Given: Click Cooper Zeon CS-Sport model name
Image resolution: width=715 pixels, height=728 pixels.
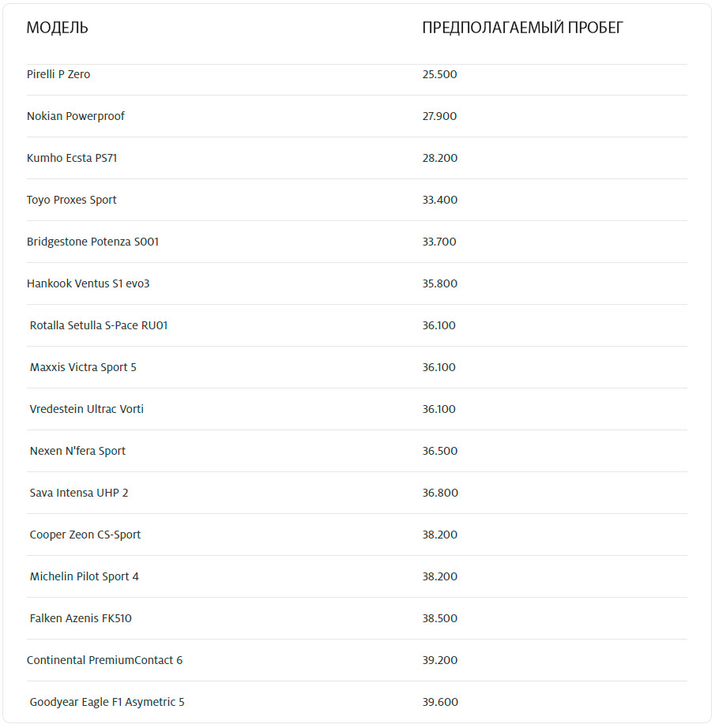Looking at the screenshot, I should (x=85, y=535).
